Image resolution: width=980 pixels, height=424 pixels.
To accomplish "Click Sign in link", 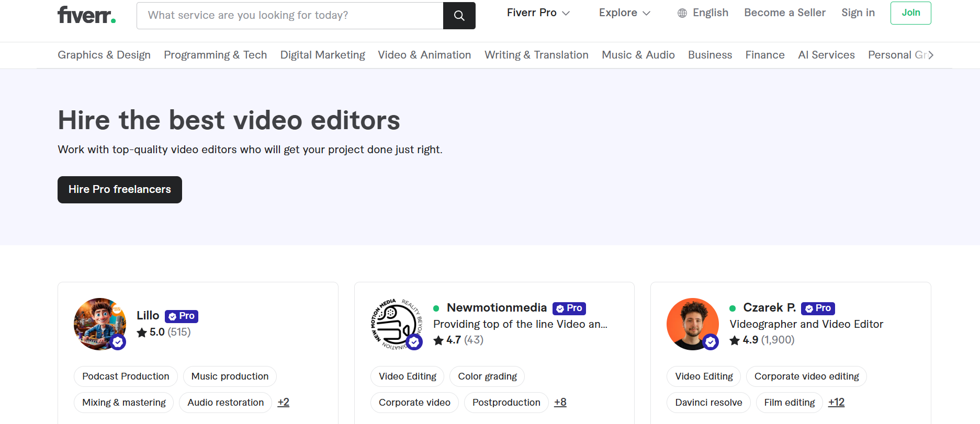I will (x=858, y=13).
